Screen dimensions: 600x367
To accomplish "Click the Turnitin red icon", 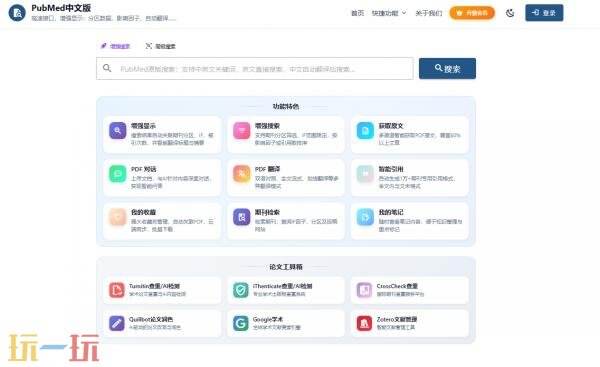I will [116, 290].
